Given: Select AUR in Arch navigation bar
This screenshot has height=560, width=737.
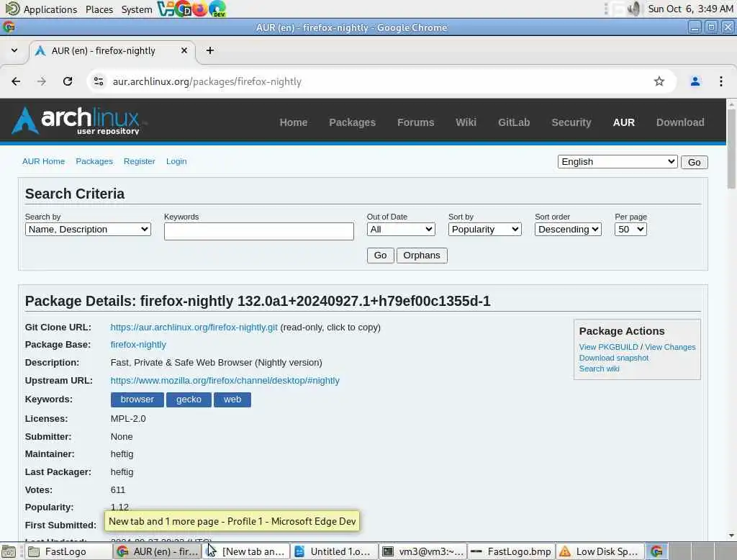Looking at the screenshot, I should click(x=624, y=122).
